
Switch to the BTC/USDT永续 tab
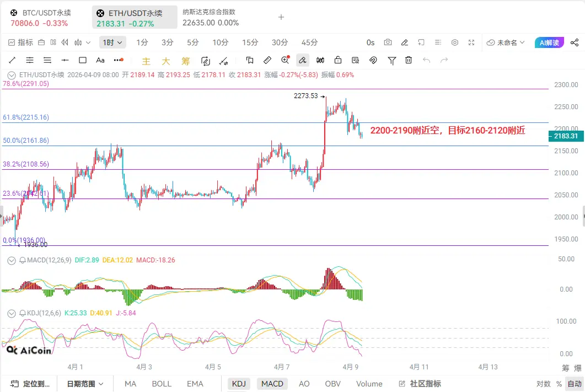click(40, 18)
